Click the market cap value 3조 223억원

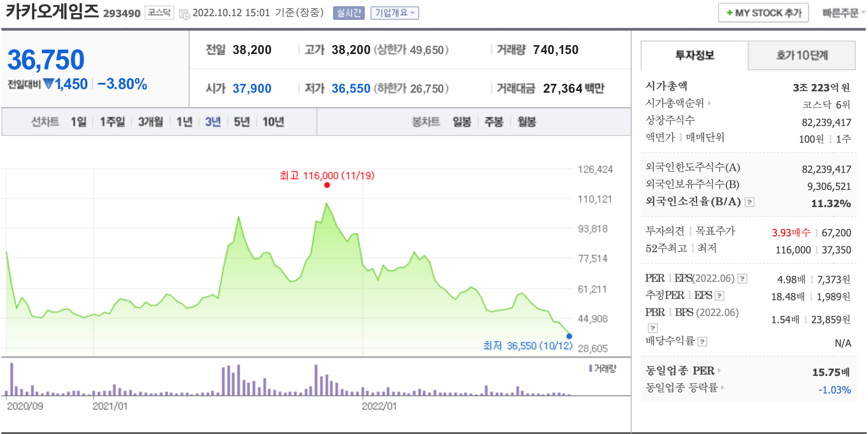[821, 87]
